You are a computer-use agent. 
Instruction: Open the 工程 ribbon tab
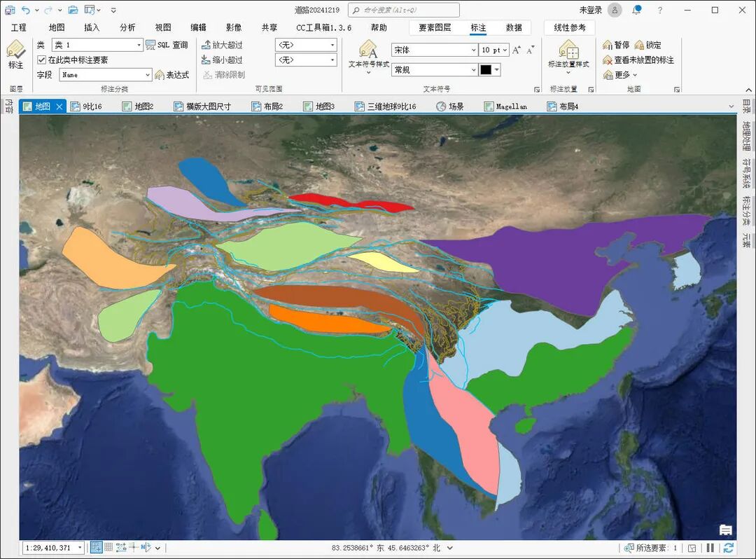click(x=18, y=27)
